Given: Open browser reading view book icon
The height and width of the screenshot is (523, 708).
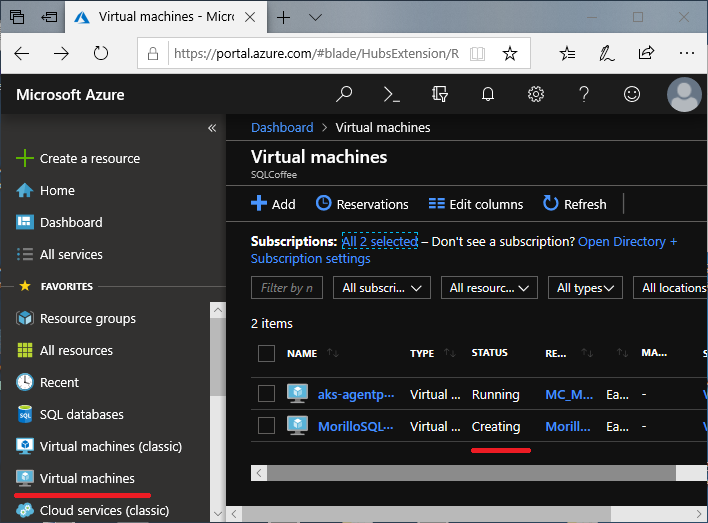Looking at the screenshot, I should (477, 54).
